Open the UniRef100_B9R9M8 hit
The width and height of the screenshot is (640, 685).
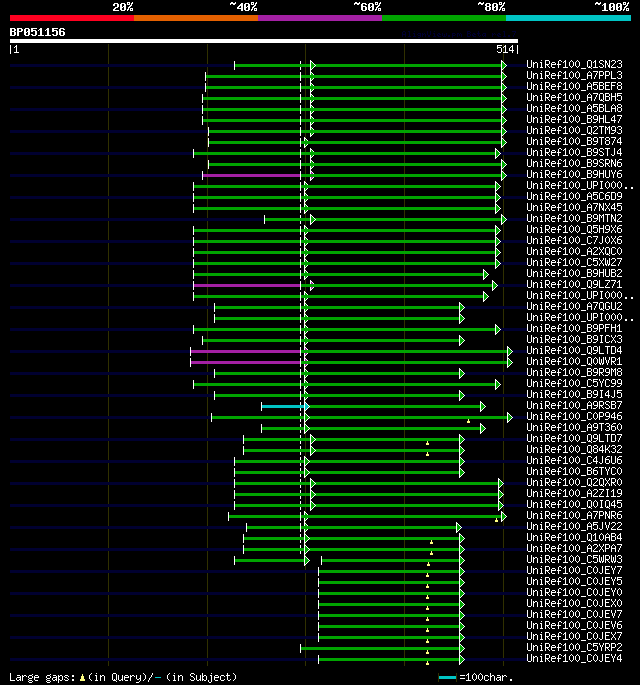pos(574,372)
